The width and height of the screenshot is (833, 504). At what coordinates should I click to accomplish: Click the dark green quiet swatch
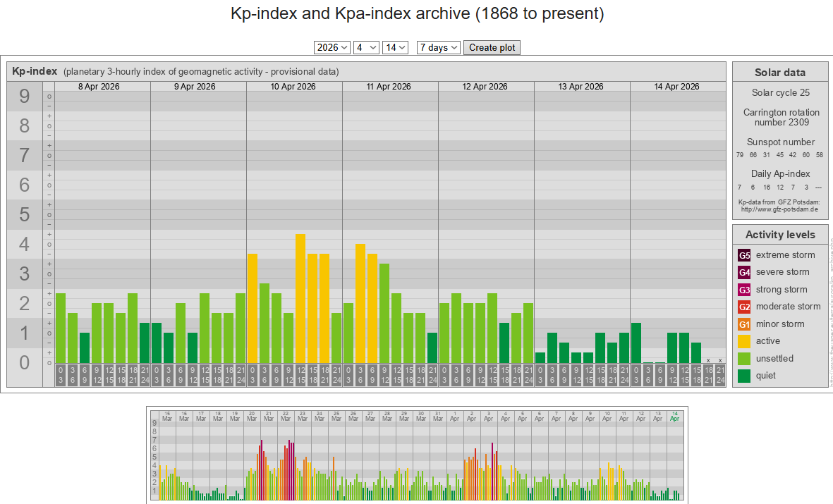[744, 376]
